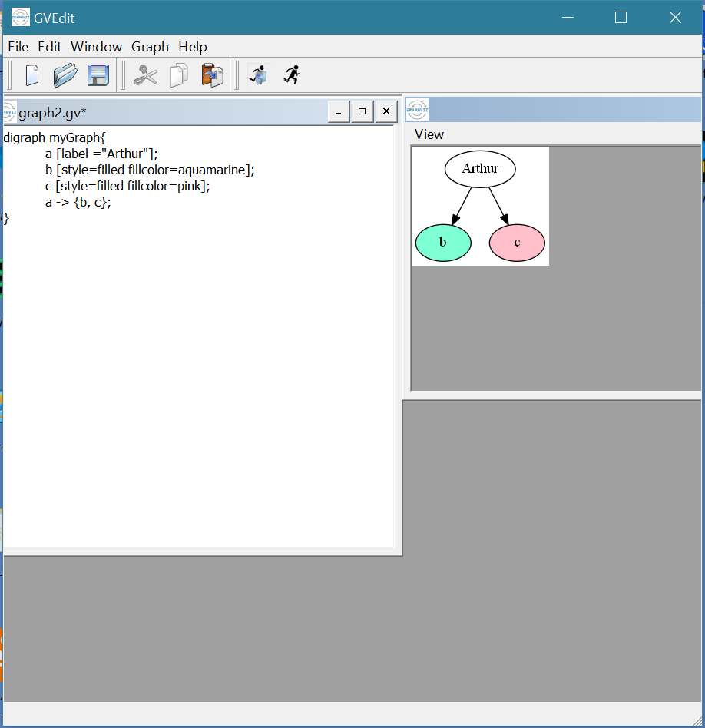The width and height of the screenshot is (705, 728).
Task: Save the graph with the floppy disk icon
Action: tap(98, 75)
